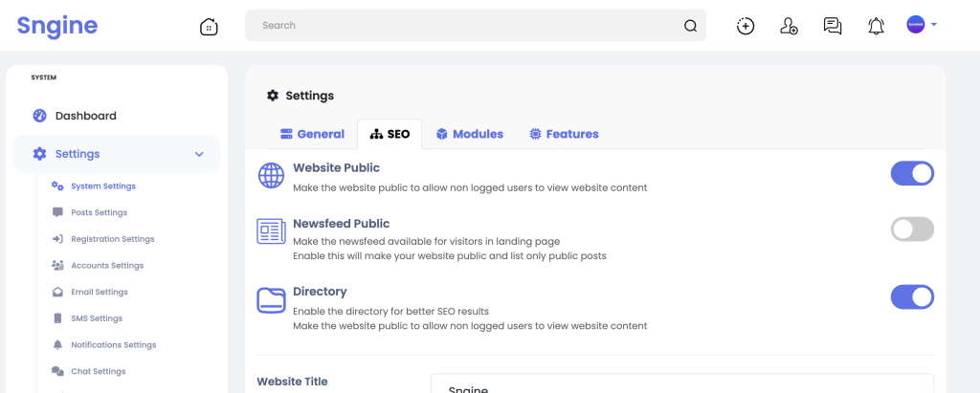The width and height of the screenshot is (980, 393).
Task: Click the home icon in header
Action: (x=209, y=26)
